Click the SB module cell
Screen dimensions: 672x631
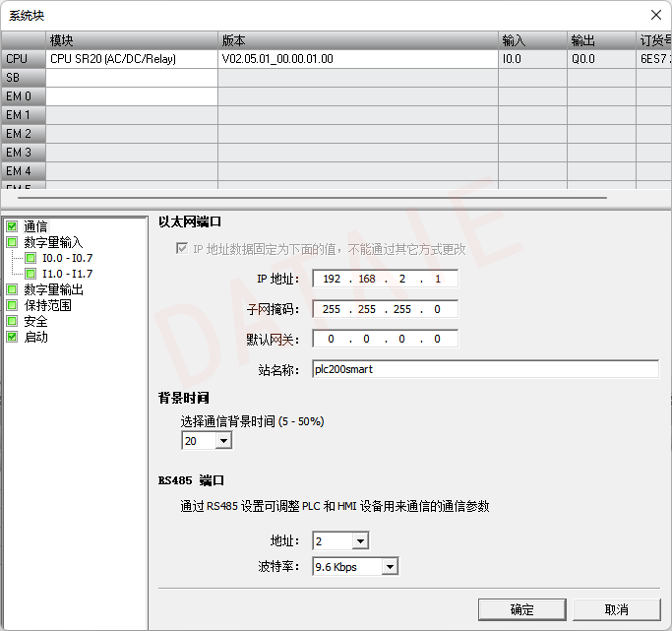click(x=132, y=77)
